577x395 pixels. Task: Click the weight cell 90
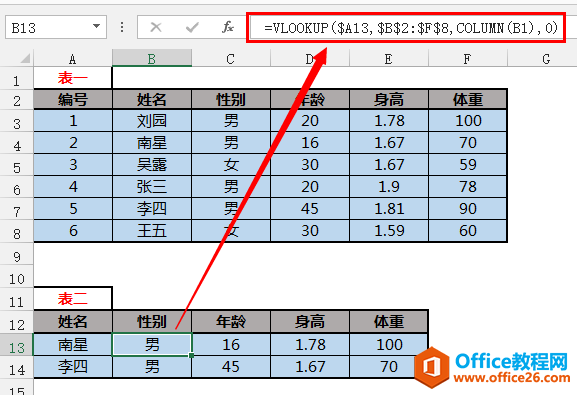468,209
